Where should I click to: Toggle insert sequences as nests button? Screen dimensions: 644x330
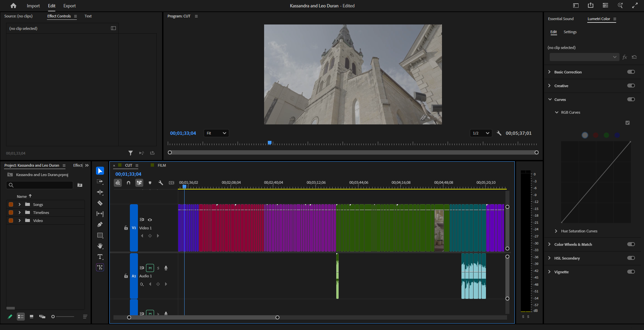click(x=118, y=183)
